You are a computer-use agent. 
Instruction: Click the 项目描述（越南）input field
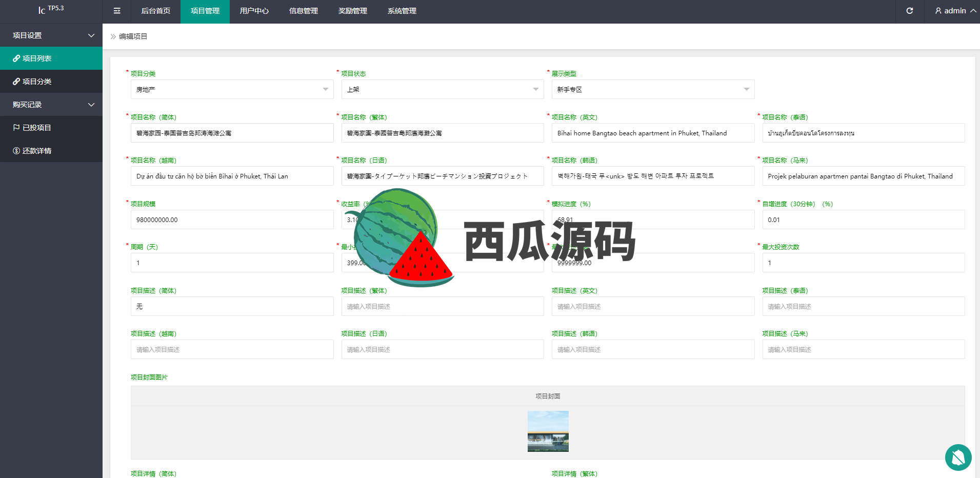tap(232, 349)
